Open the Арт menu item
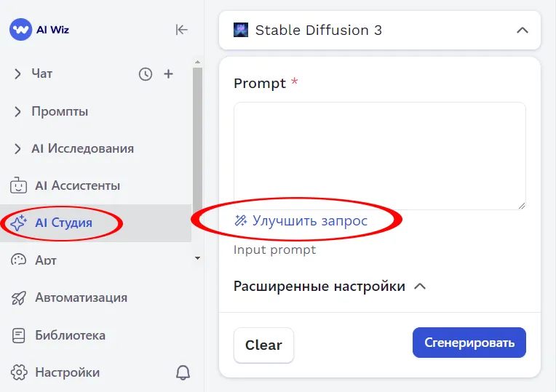The image size is (556, 392). click(x=45, y=260)
